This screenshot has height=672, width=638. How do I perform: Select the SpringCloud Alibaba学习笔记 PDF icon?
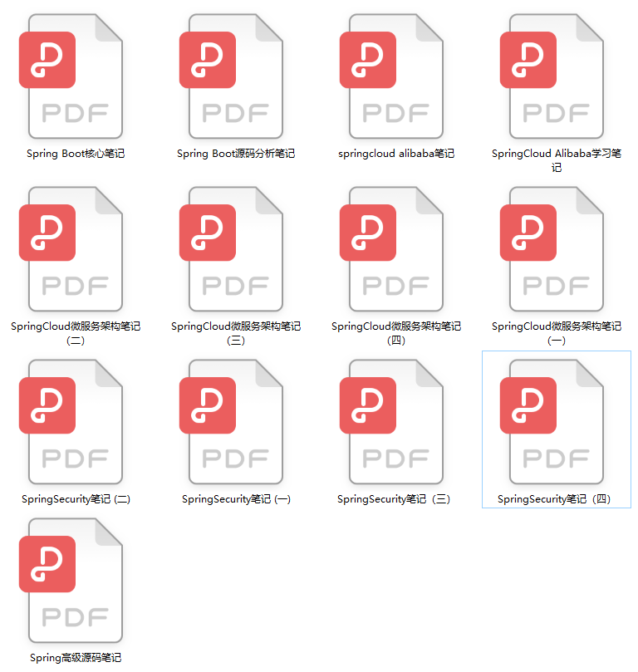coord(552,76)
